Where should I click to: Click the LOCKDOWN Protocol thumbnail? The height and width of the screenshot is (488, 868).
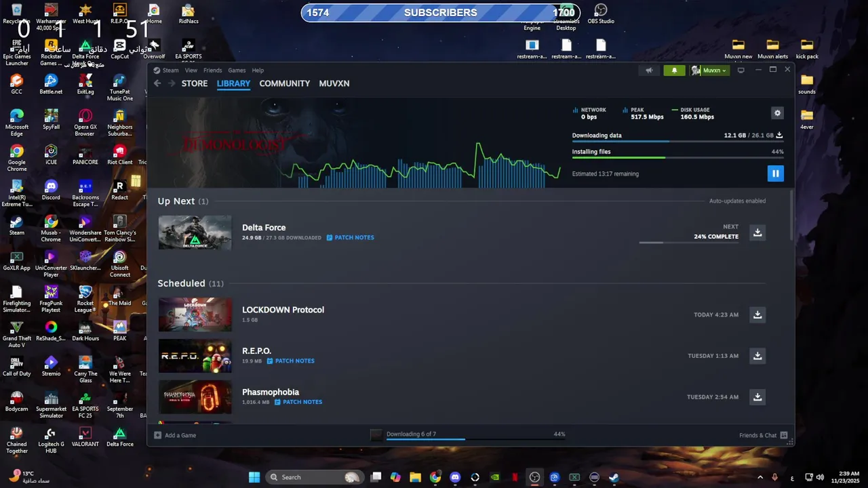195,314
